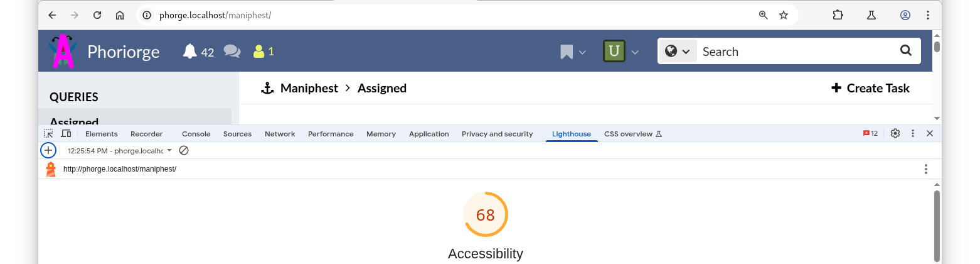Screen dimensions: 980x264
Task: Click the search magnifier icon
Action: click(905, 51)
